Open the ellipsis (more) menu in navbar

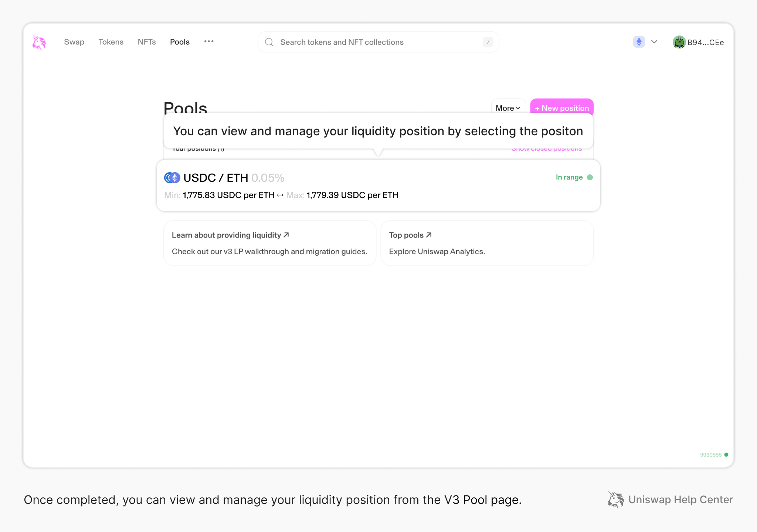point(209,41)
